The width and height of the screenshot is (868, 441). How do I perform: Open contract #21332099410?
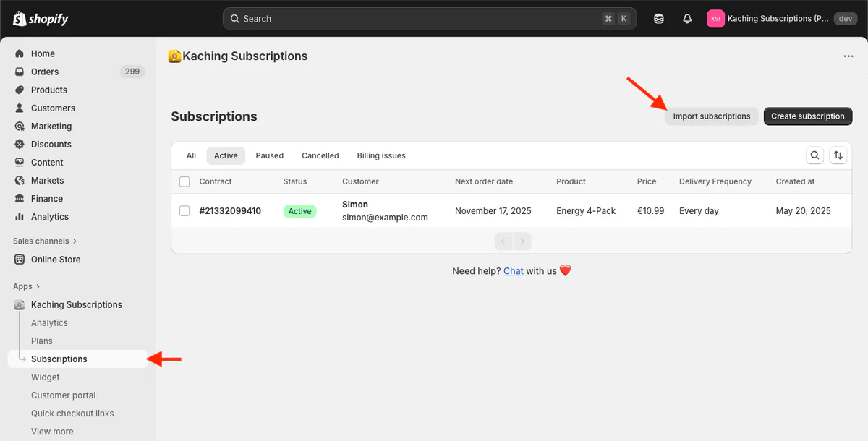[230, 211]
